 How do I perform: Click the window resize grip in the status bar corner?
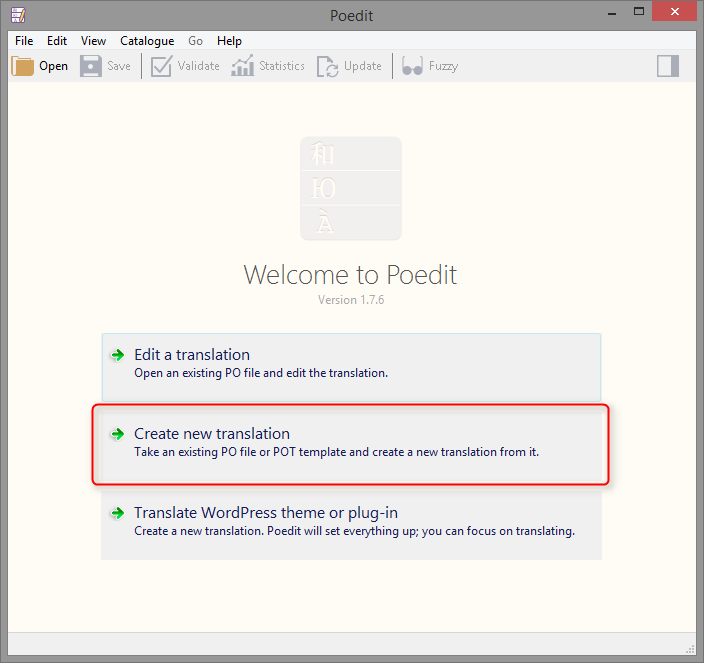690,649
